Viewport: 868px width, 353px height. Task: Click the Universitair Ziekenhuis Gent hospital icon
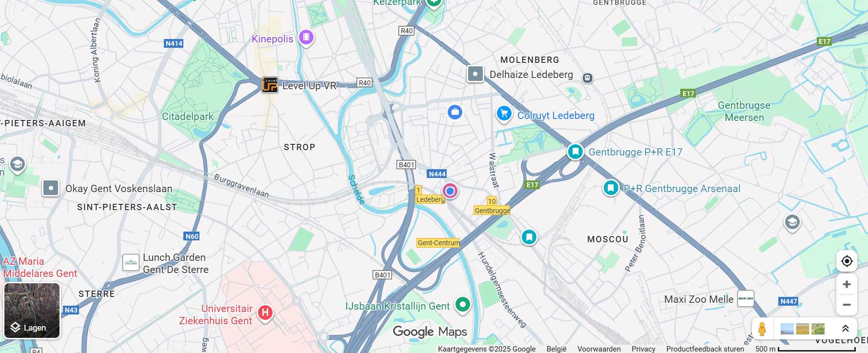(x=265, y=313)
